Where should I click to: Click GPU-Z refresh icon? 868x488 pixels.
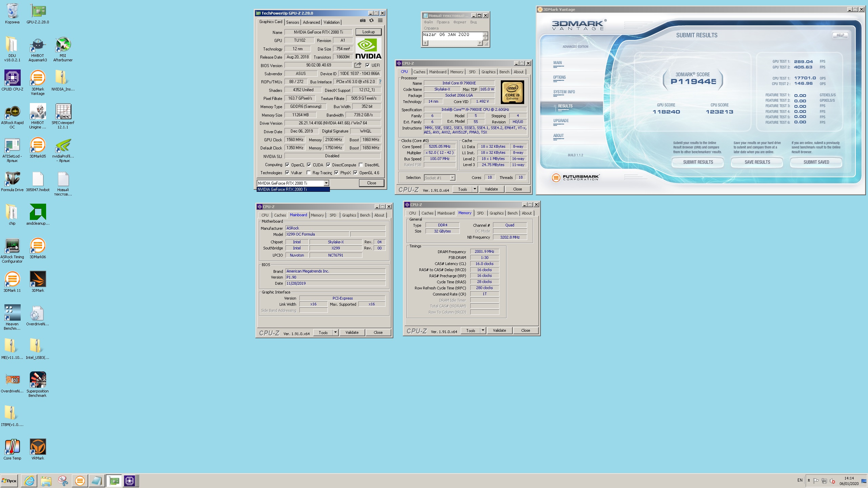click(371, 21)
